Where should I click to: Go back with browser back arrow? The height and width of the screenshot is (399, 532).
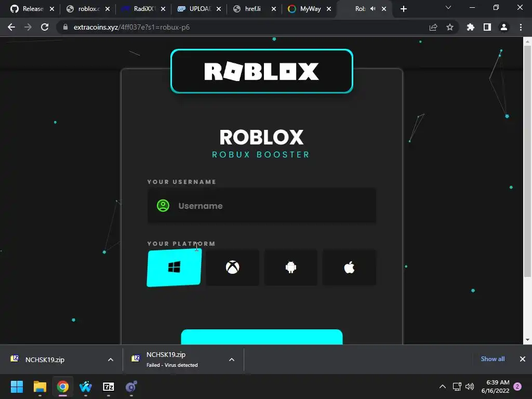tap(11, 27)
